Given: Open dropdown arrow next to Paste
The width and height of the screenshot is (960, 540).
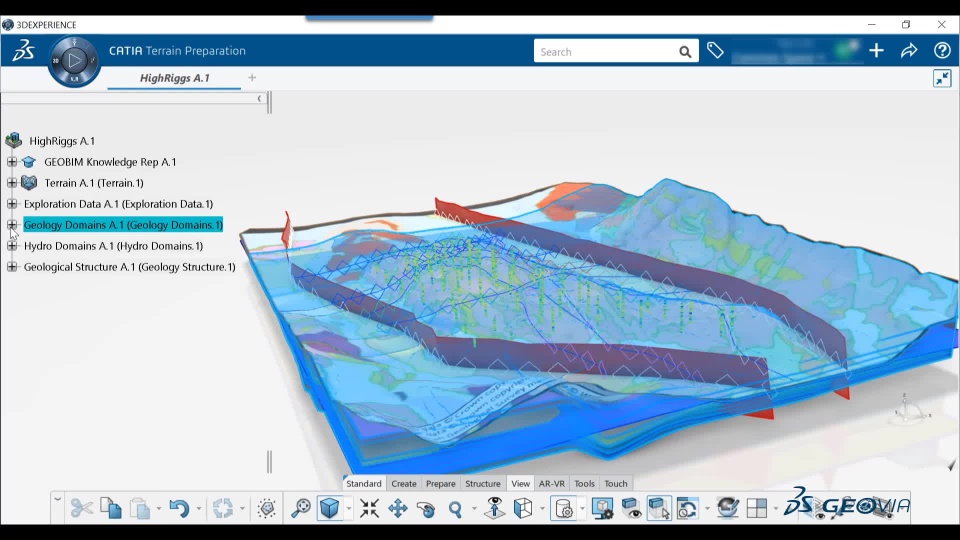Looking at the screenshot, I should (159, 509).
